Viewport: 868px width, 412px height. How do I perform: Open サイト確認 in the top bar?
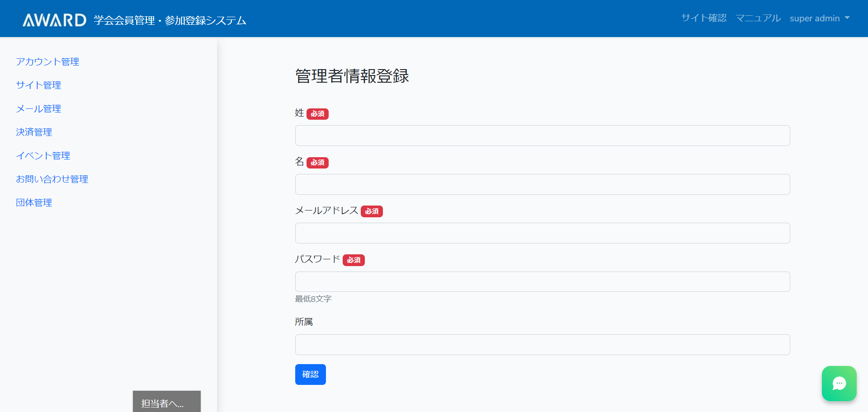click(x=704, y=18)
